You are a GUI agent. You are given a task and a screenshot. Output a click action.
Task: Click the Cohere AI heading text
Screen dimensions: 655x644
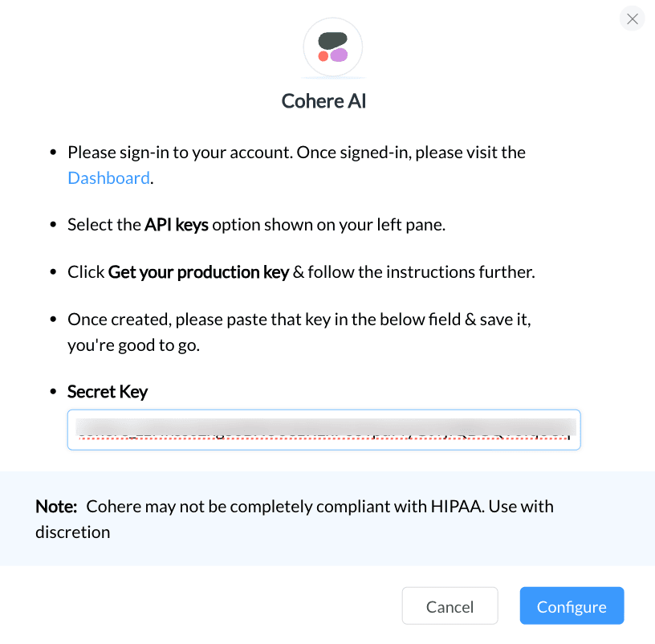323,101
